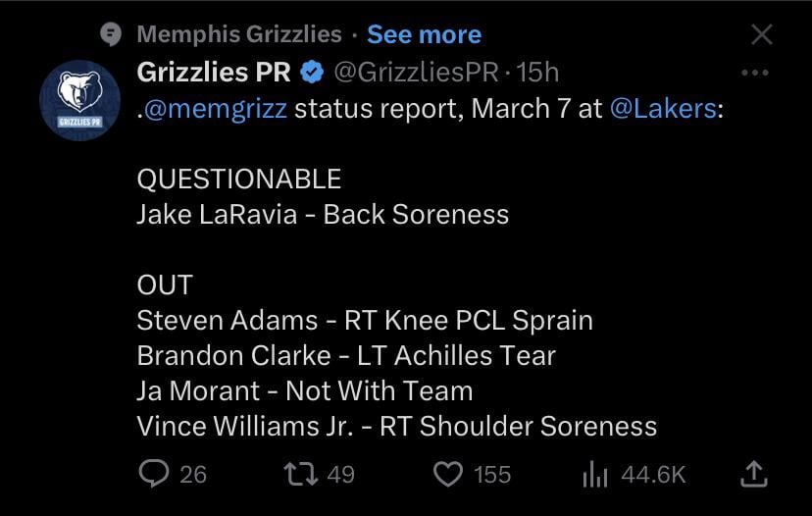Click the community icon beside Memphis Grizzlies
This screenshot has height=516, width=812.
pyautogui.click(x=113, y=35)
